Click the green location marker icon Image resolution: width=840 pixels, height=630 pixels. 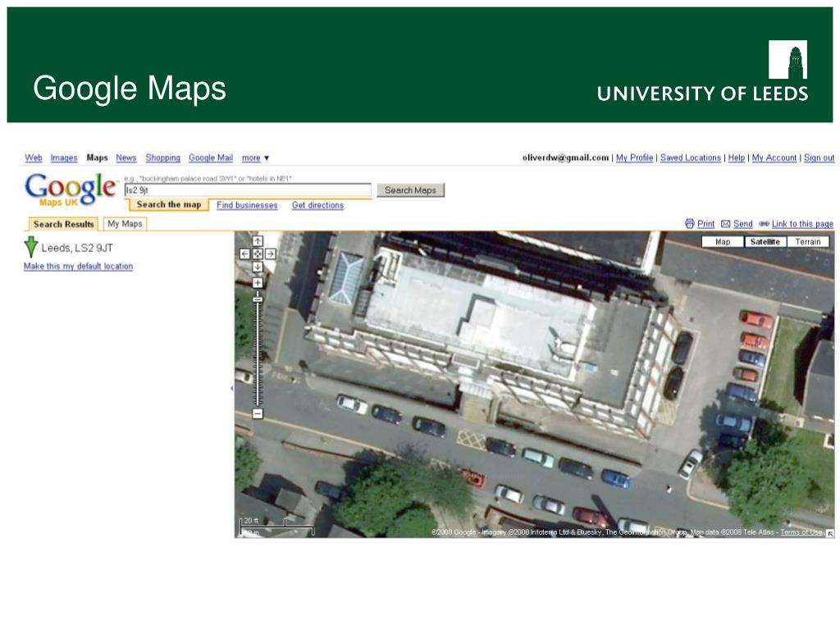(x=31, y=247)
